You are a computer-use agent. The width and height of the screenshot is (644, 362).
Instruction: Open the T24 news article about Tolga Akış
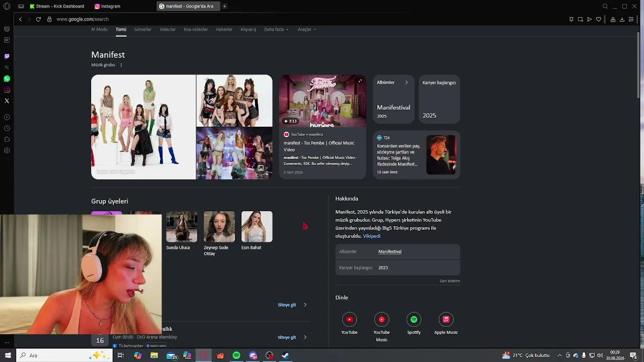[x=417, y=154]
